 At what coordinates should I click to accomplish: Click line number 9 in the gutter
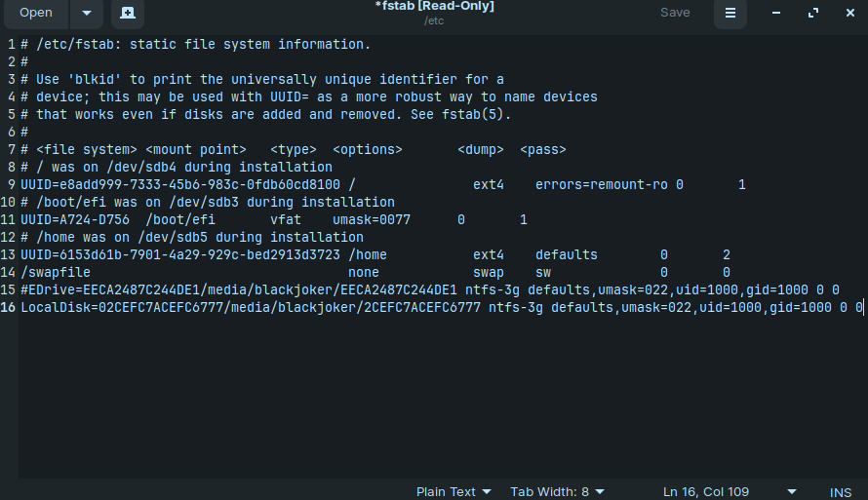coord(11,185)
